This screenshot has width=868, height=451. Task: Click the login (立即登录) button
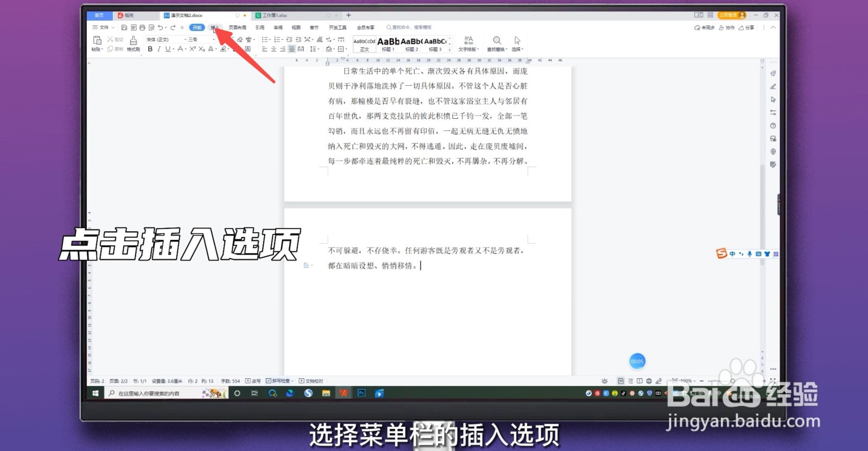(732, 15)
